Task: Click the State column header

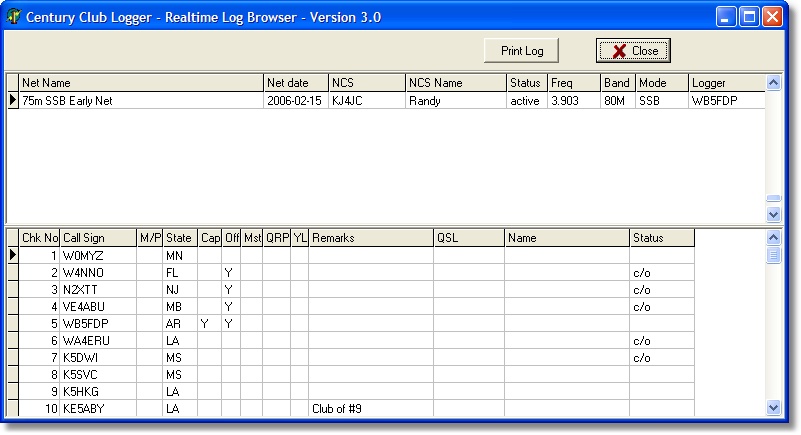Action: tap(180, 238)
